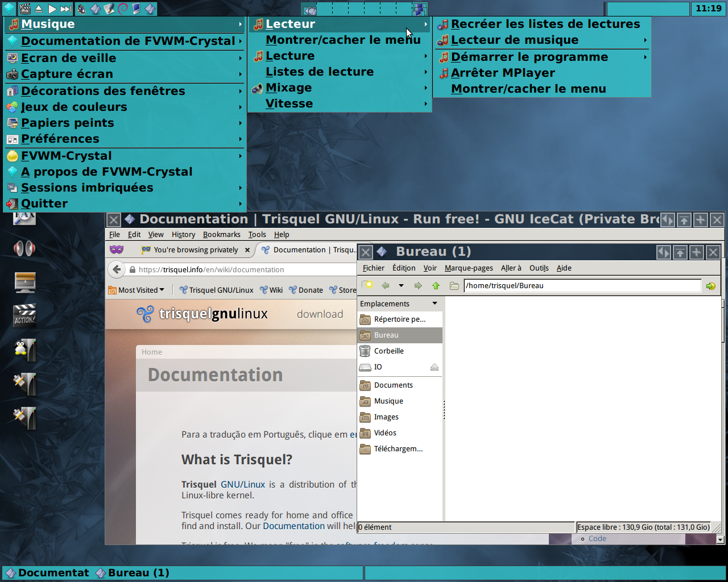Click the forward arrow in Bureau toolbar
Viewport: 728px width, 582px height.
click(x=418, y=285)
